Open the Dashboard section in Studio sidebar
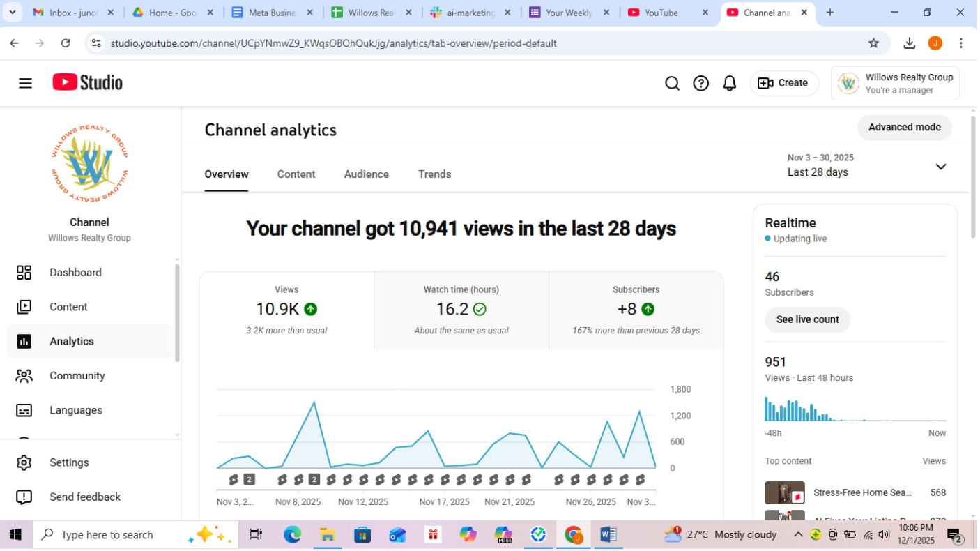The width and height of the screenshot is (980, 551). 75,272
